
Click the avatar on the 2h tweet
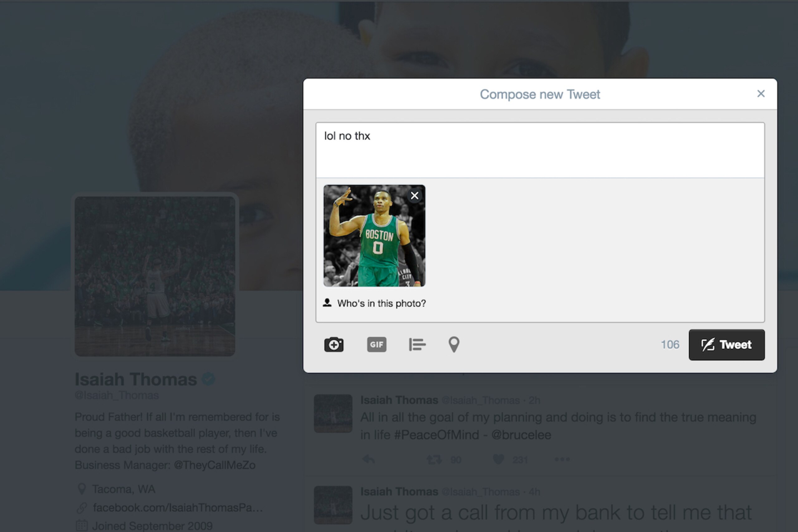pos(333,413)
